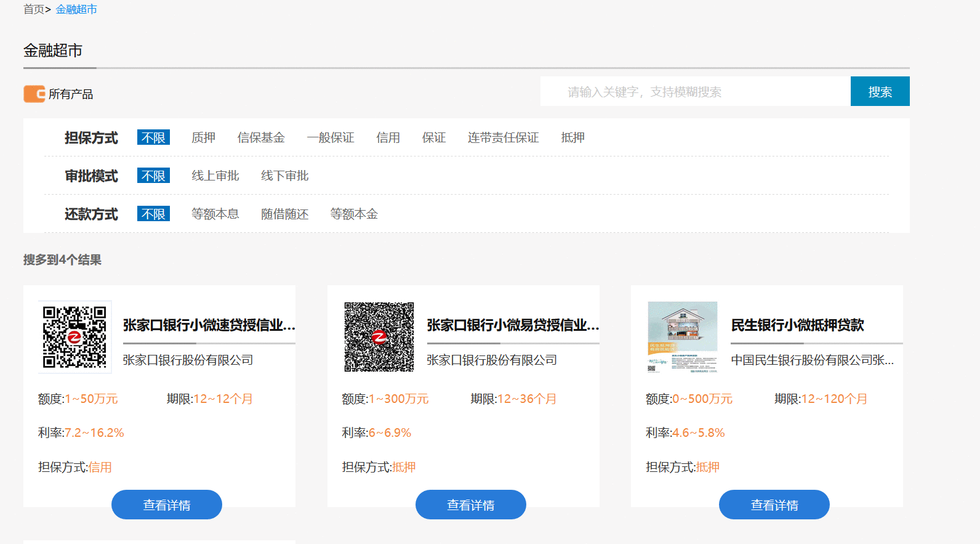Viewport: 980px width, 544px height.
Task: Click QR code thumbnail of 小微易贷授信业务
Action: click(379, 337)
